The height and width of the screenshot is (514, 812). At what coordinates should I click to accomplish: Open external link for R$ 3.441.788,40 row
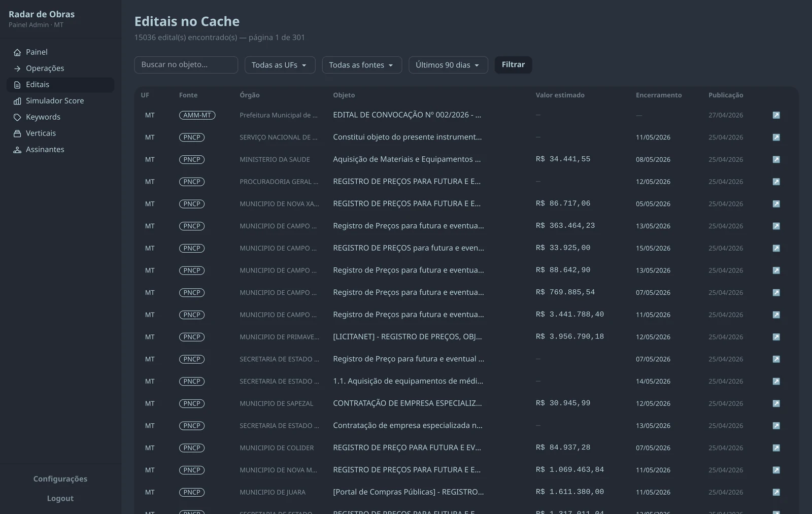point(776,315)
